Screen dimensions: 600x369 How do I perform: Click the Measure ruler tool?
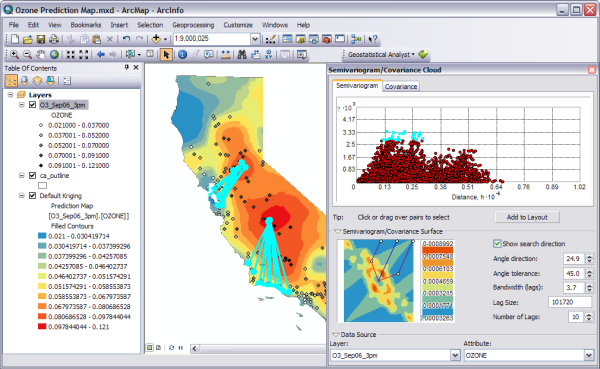[225, 55]
